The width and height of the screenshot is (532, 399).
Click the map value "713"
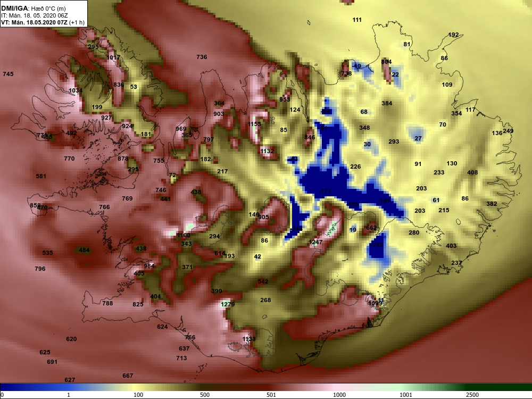181,358
